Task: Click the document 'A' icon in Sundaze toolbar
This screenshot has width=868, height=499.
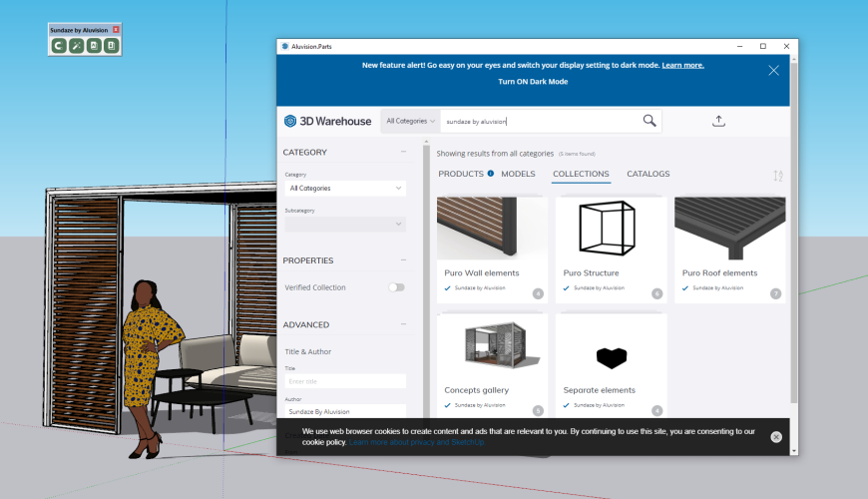Action: point(94,46)
